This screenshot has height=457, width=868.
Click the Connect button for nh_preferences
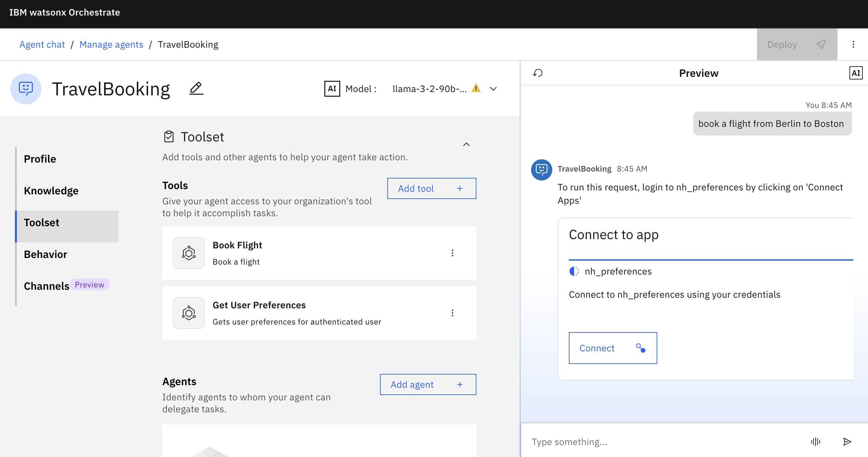(x=612, y=348)
